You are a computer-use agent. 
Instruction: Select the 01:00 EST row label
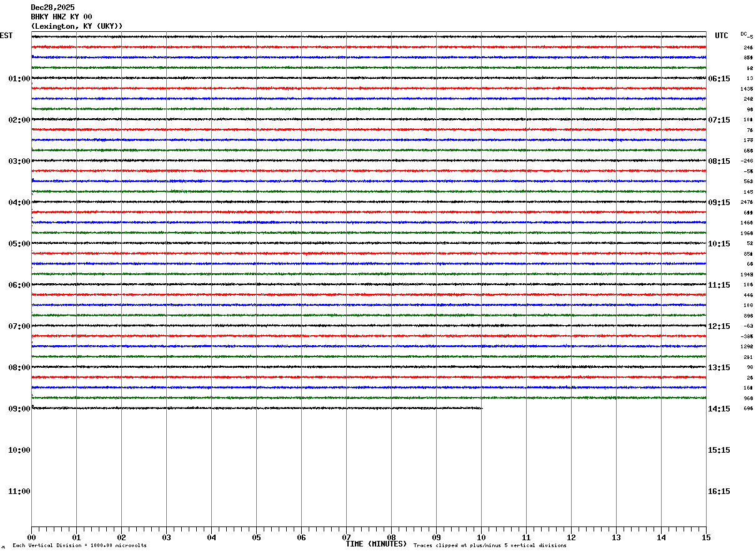(19, 79)
